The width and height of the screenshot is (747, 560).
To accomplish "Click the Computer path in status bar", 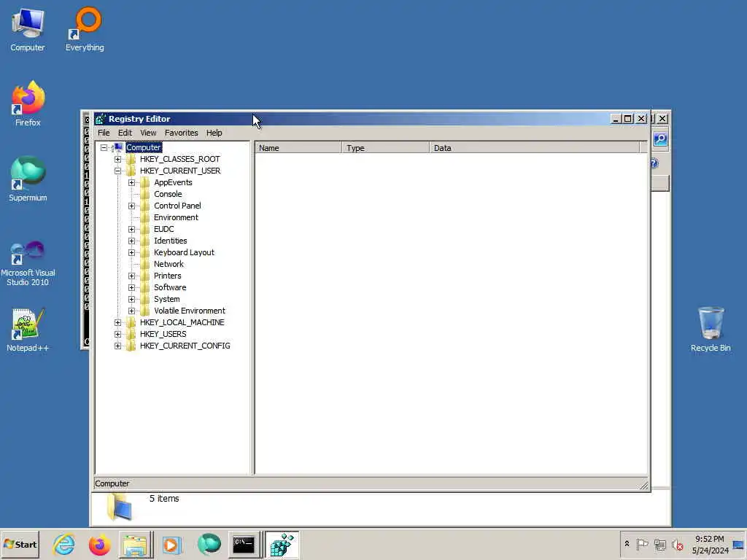I will coord(112,483).
